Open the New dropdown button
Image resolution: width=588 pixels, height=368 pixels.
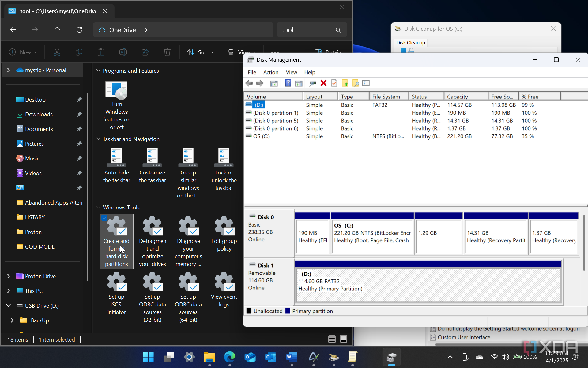click(x=23, y=52)
